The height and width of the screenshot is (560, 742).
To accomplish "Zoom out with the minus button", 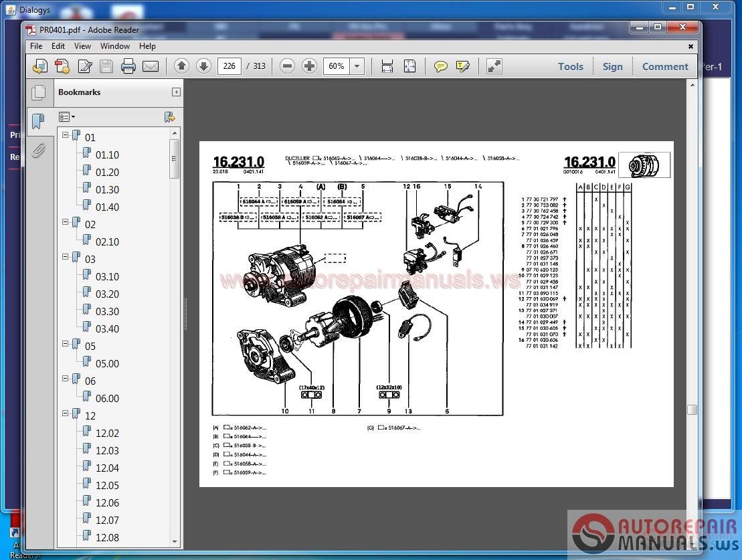I will 287,66.
